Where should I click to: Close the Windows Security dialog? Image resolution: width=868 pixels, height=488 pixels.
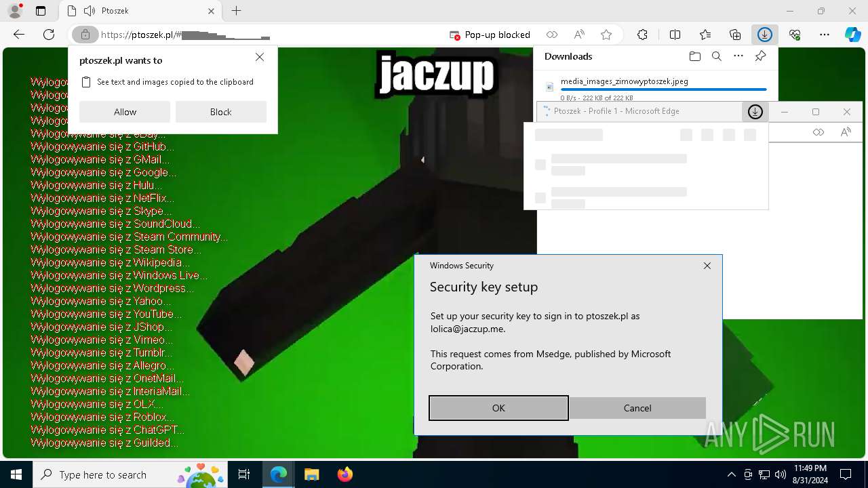707,266
